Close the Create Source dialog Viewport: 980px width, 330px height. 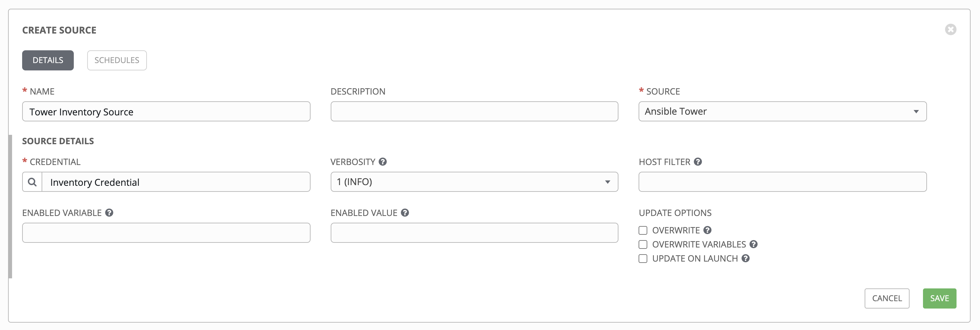pyautogui.click(x=950, y=30)
